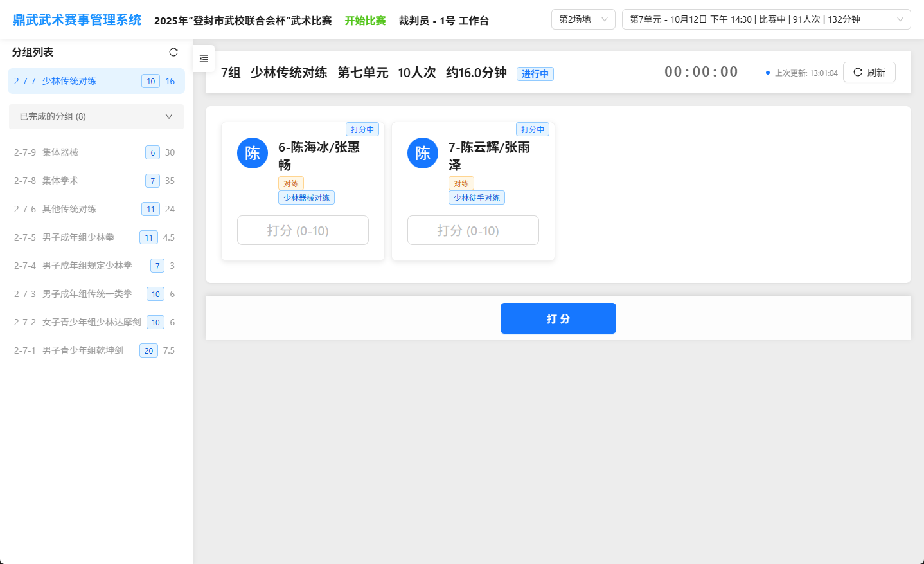Click score input for 6-陈海冰/张惠畅
The image size is (924, 564).
303,230
